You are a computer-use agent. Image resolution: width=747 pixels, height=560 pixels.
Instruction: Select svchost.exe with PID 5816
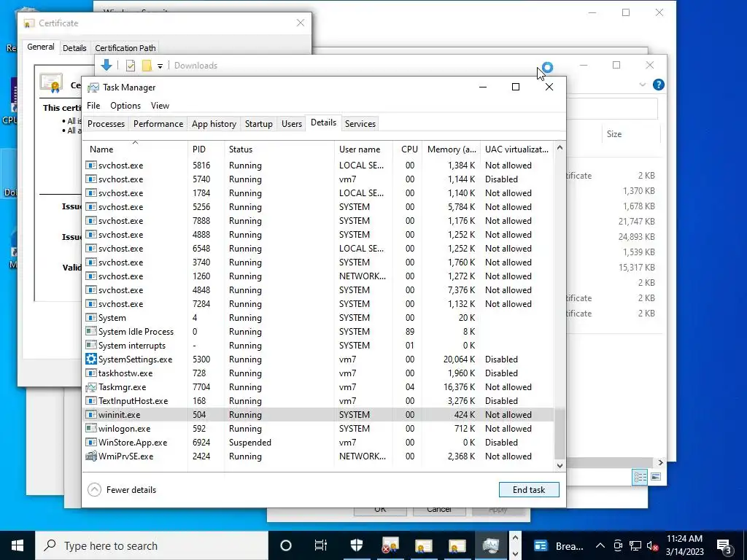318,166
